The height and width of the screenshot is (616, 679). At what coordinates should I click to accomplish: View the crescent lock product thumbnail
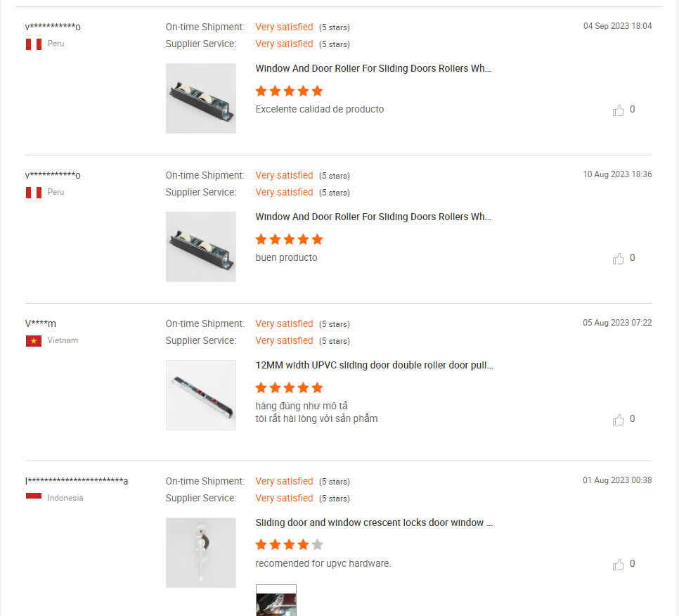201,553
